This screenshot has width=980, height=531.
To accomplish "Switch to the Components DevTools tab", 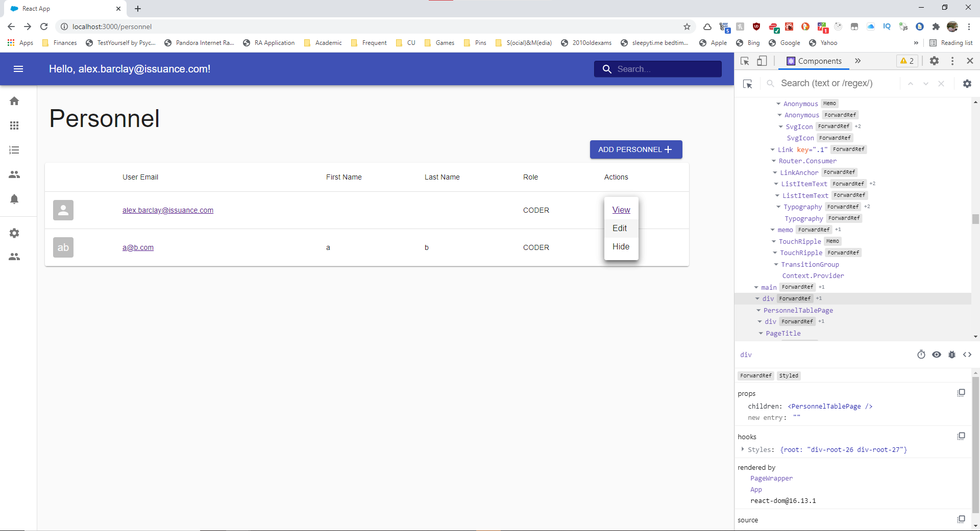I will coord(814,61).
